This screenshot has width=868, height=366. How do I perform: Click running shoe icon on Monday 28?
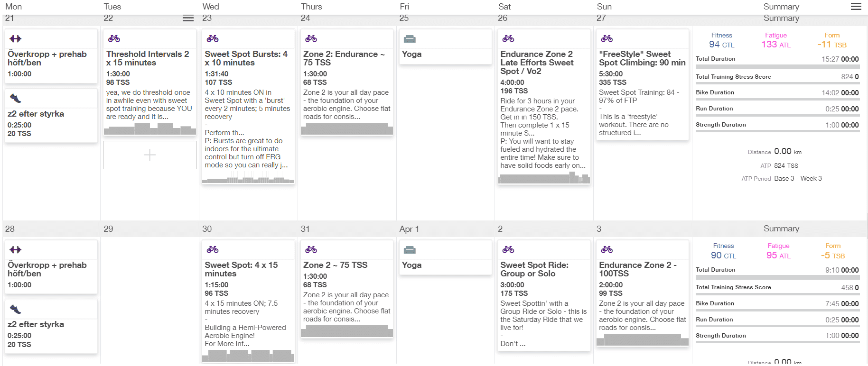pyautogui.click(x=16, y=310)
